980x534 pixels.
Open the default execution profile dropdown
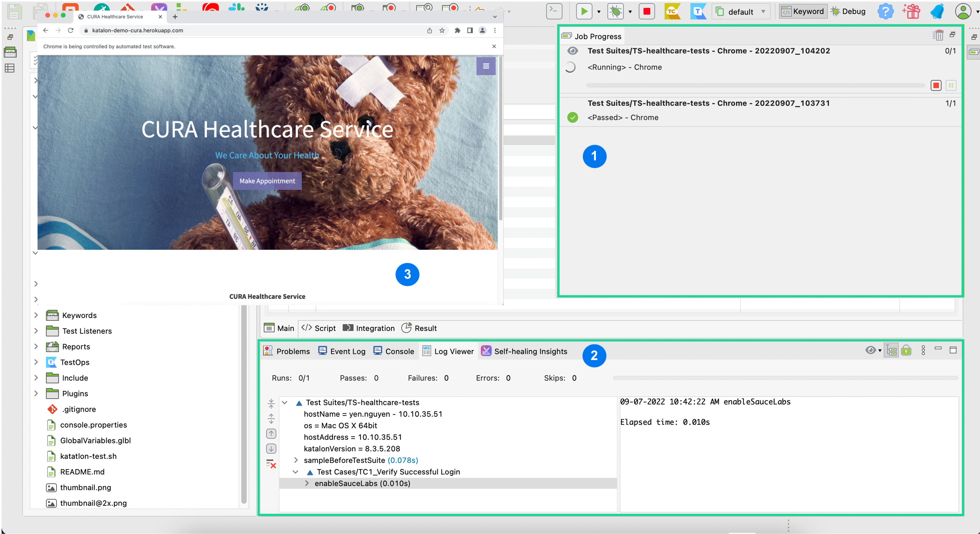click(x=741, y=12)
